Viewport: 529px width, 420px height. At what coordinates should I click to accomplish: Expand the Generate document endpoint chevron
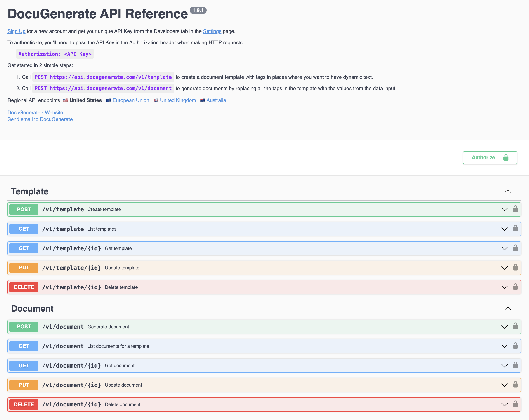coord(504,327)
